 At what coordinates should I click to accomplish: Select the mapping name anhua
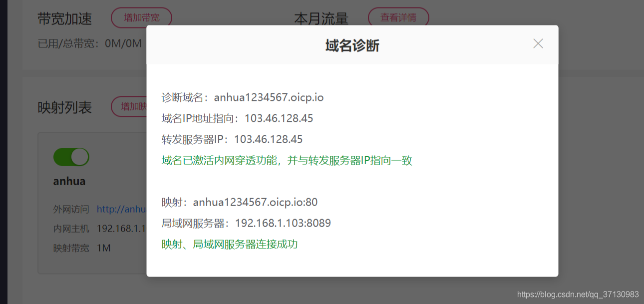tap(69, 181)
